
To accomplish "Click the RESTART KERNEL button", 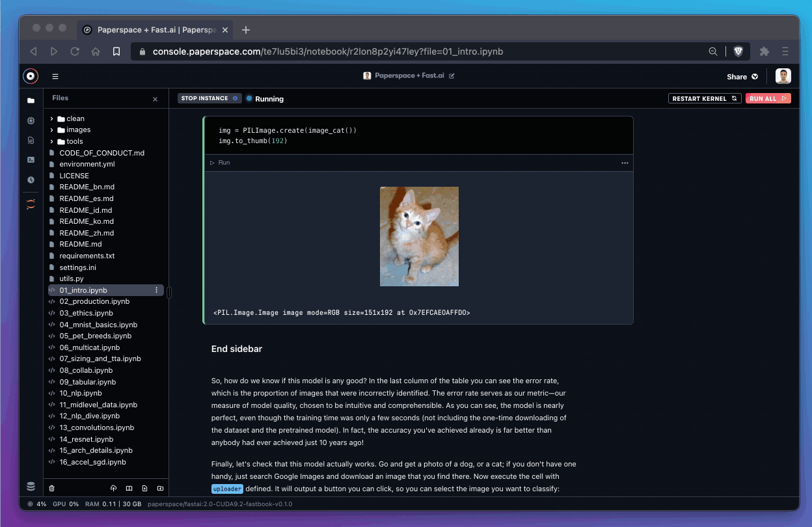I will (x=705, y=98).
